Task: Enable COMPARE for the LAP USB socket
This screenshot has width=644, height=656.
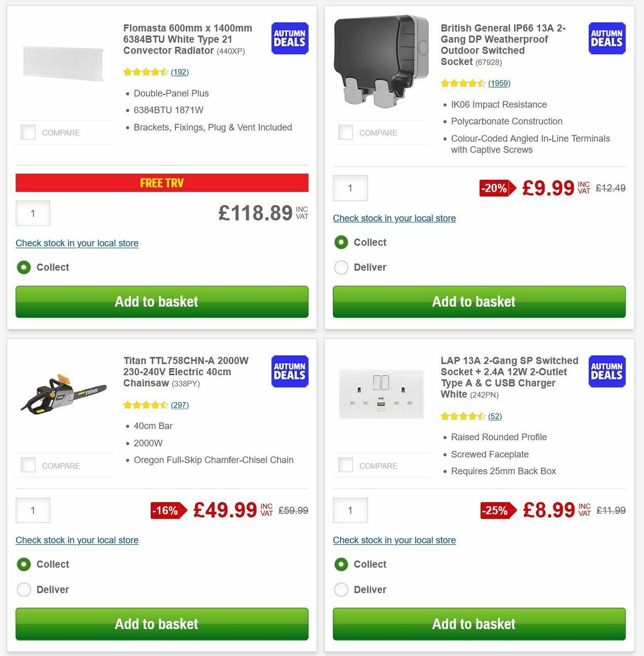Action: point(346,465)
